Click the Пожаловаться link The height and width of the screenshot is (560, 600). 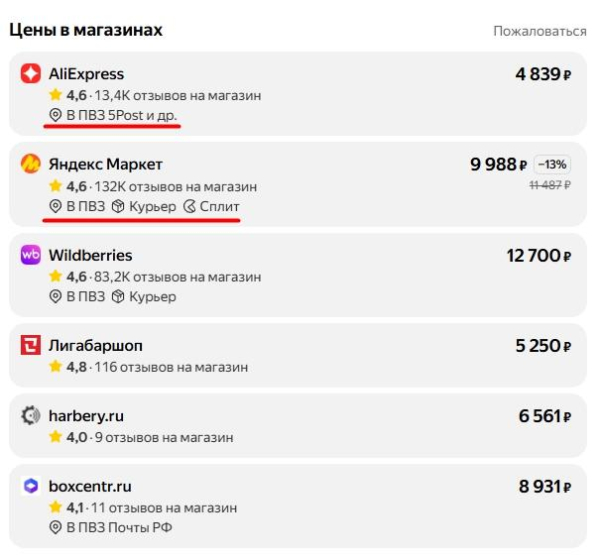pos(539,32)
